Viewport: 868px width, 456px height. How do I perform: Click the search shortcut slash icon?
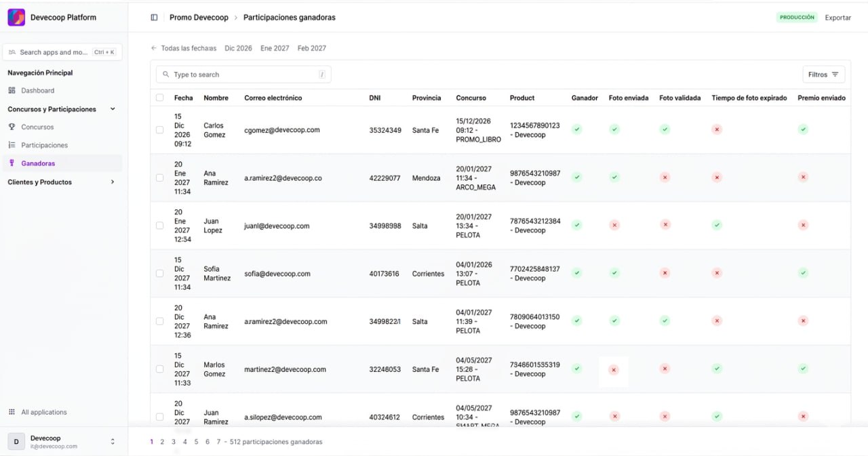point(322,75)
